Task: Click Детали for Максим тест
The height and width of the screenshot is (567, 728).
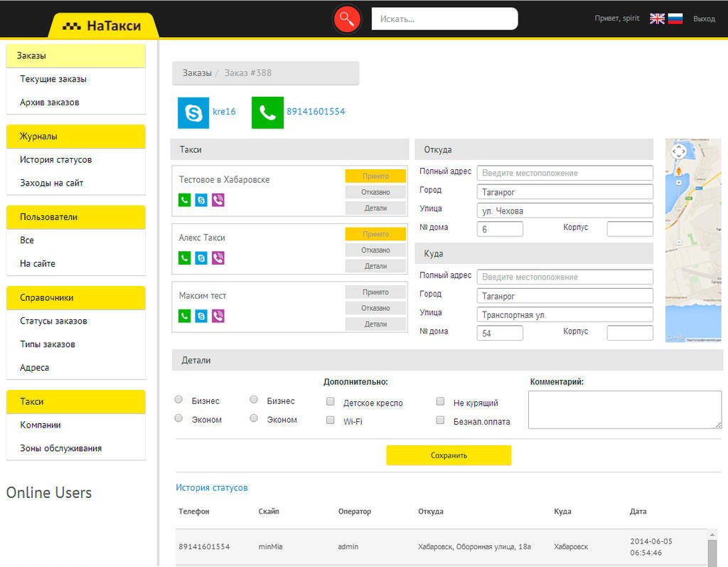Action: click(375, 324)
